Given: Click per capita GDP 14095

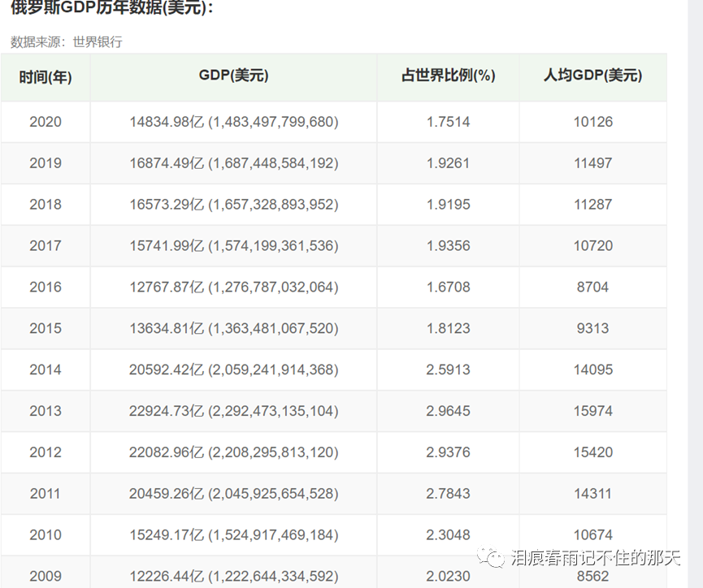Looking at the screenshot, I should 593,370.
